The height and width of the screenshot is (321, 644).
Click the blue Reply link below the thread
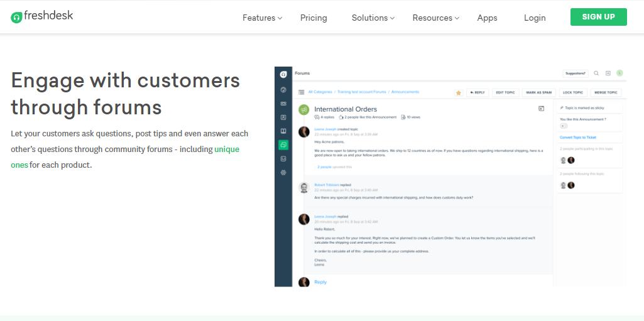point(320,282)
